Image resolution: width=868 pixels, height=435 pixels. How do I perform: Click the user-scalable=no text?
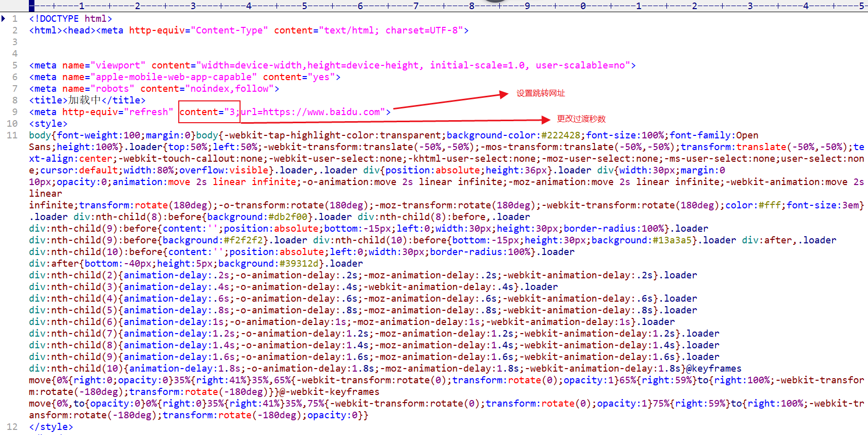580,65
